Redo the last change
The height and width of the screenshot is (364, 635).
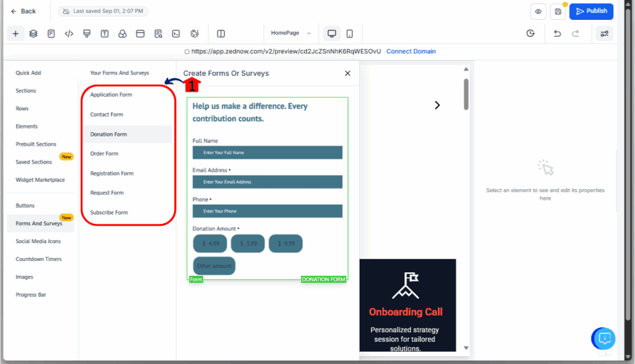point(575,33)
